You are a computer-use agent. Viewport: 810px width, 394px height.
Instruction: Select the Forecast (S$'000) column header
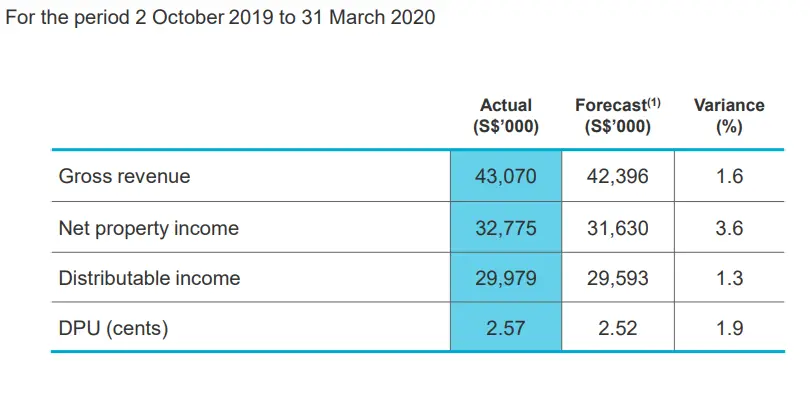point(617,116)
